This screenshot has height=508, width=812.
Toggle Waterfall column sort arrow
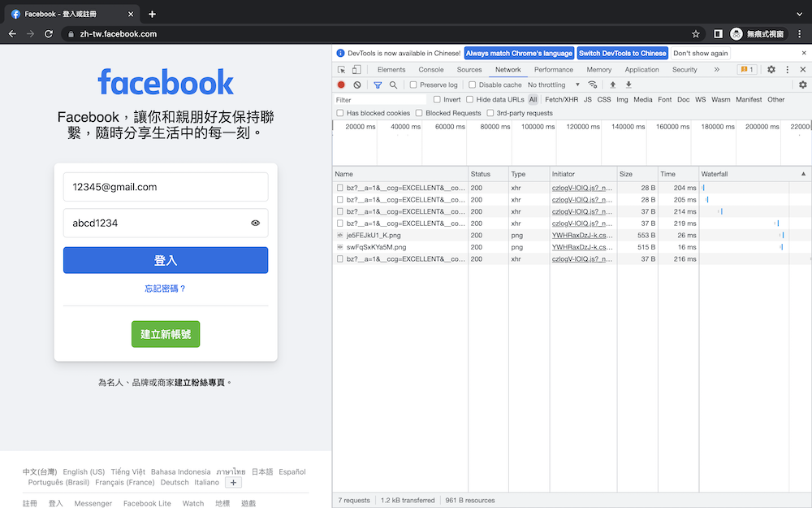[803, 174]
